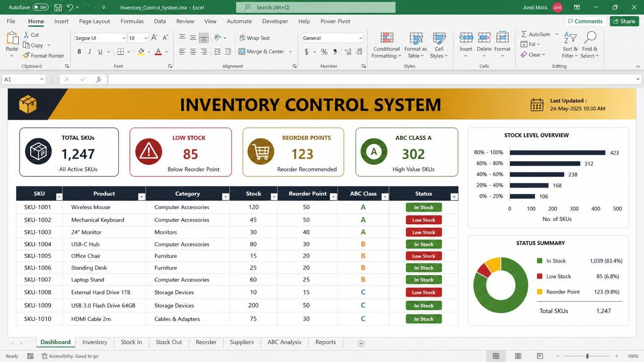Toggle Underline formatting

point(100,52)
